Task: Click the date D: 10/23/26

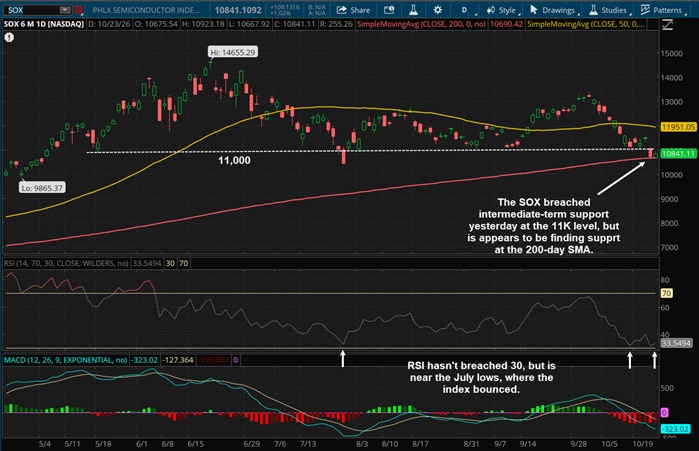Action: pos(109,24)
